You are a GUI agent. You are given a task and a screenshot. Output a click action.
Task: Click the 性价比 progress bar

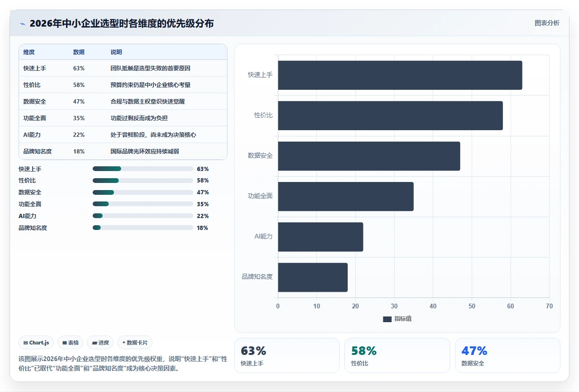tap(142, 181)
